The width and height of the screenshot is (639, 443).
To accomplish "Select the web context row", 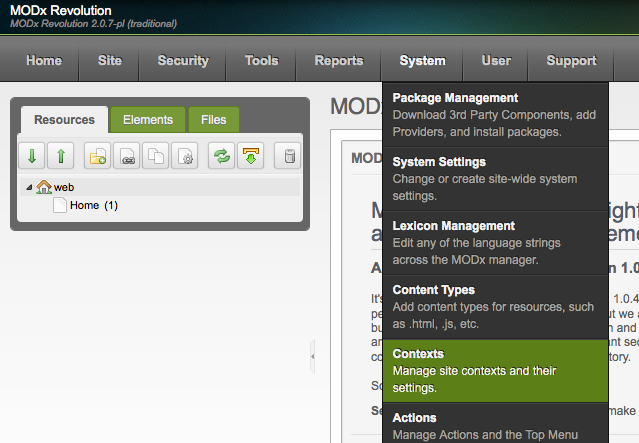I will coord(160,187).
